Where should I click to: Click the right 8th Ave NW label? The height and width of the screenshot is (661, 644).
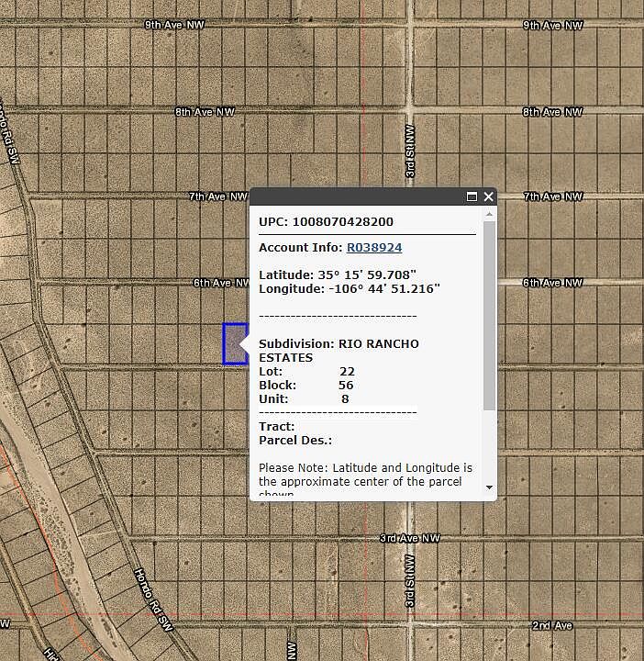(552, 112)
